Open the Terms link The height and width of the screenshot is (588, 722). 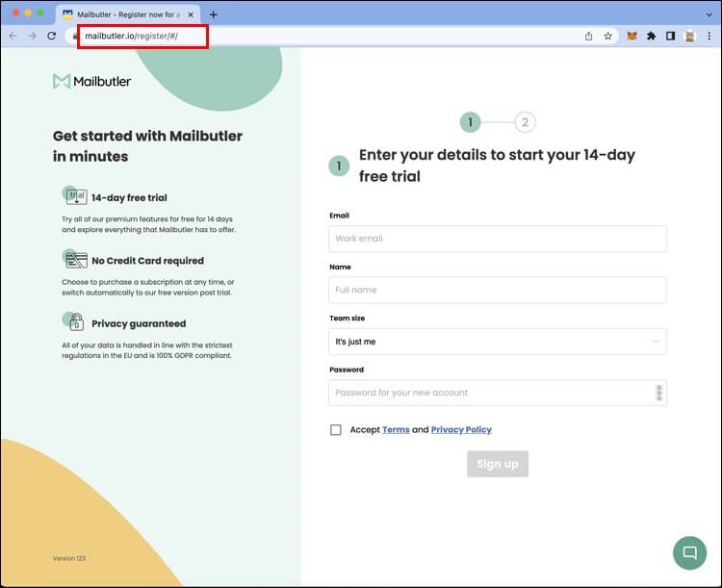(x=396, y=429)
